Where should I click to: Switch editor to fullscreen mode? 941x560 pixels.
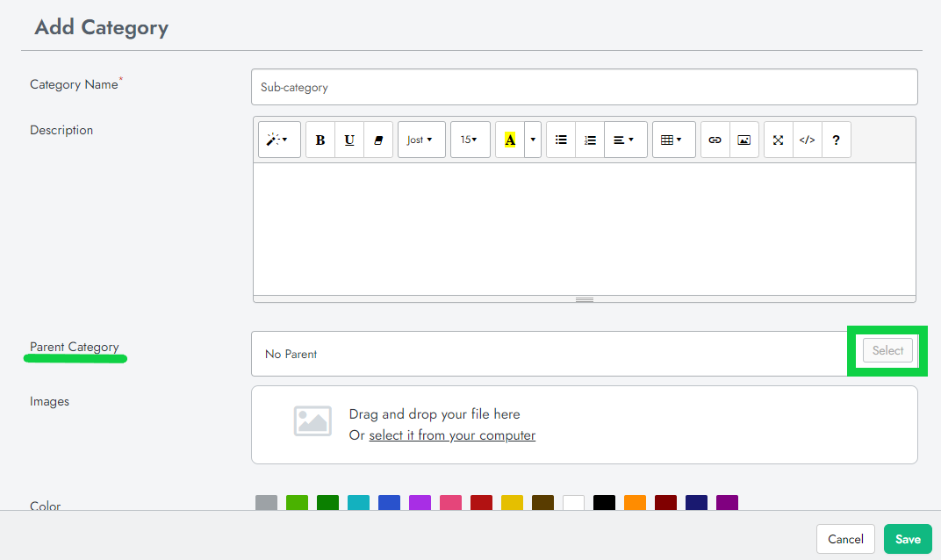coord(779,140)
